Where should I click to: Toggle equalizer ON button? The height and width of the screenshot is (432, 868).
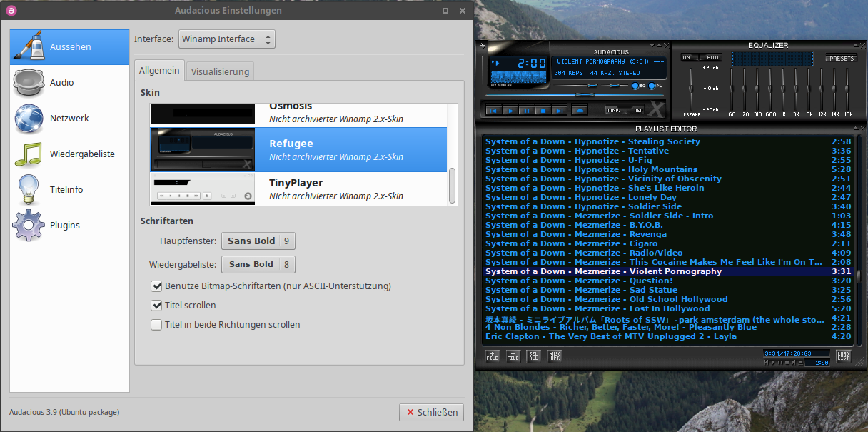[x=688, y=57]
